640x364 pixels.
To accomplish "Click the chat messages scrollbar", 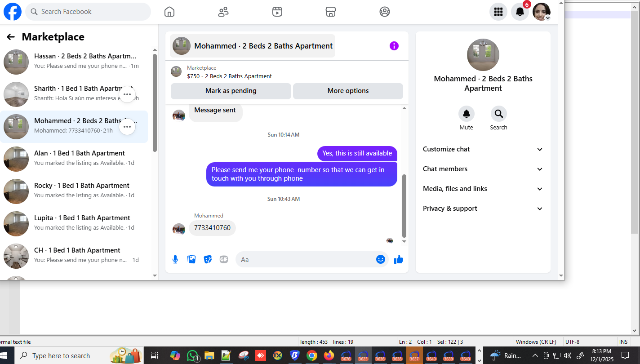I will pos(404,206).
